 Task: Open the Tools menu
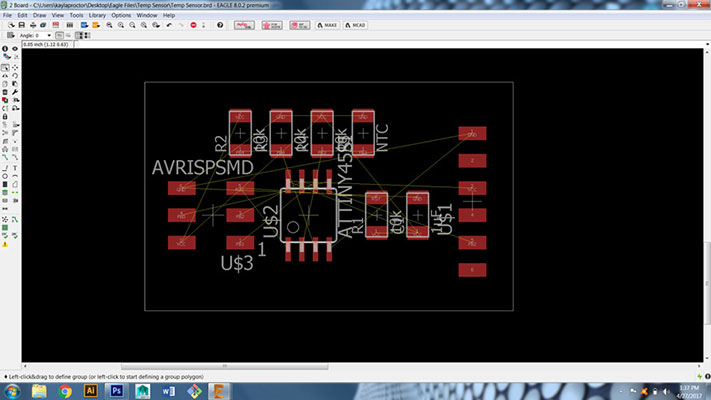click(76, 15)
